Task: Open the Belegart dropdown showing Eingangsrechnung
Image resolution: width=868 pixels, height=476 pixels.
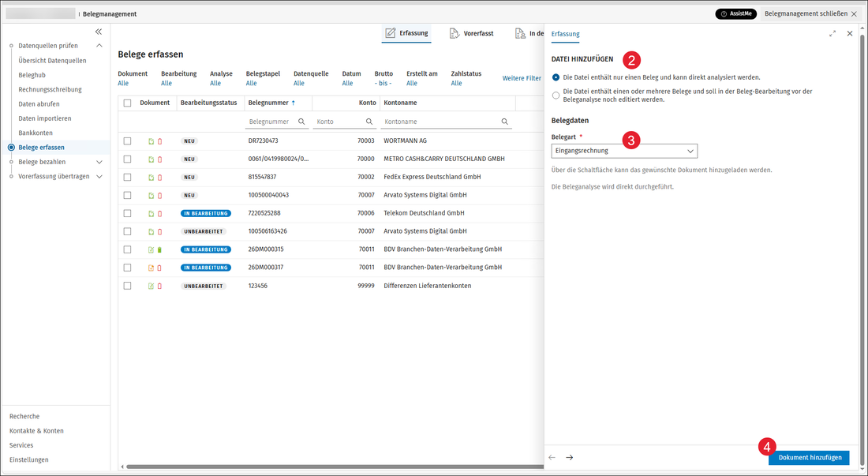Action: (x=624, y=151)
